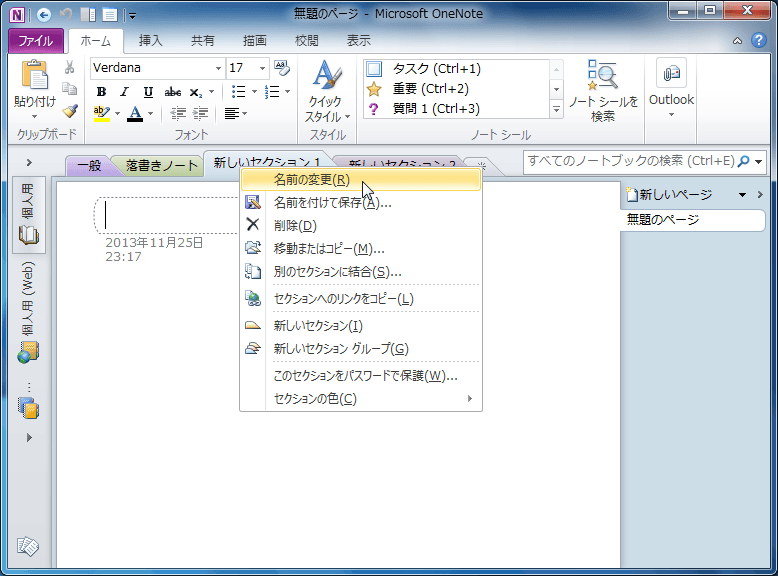Click the Cut scissors icon
The width and height of the screenshot is (778, 576).
[69, 67]
